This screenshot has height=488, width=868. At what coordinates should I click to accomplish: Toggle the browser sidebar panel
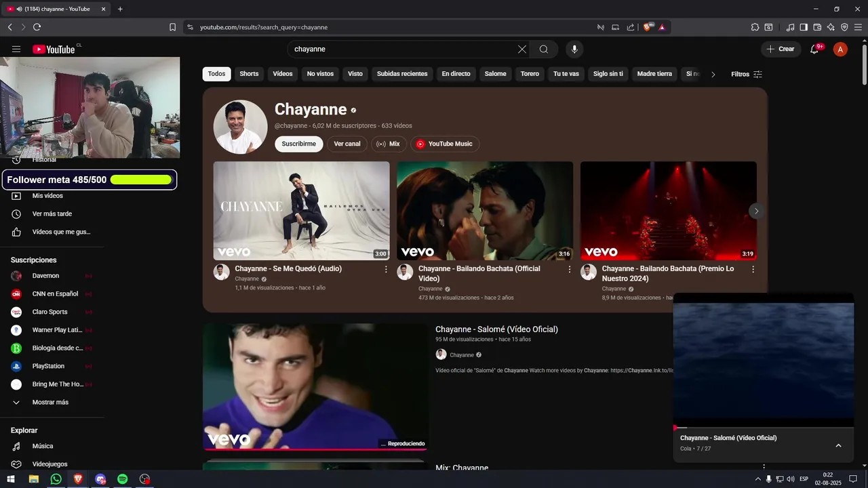point(804,27)
